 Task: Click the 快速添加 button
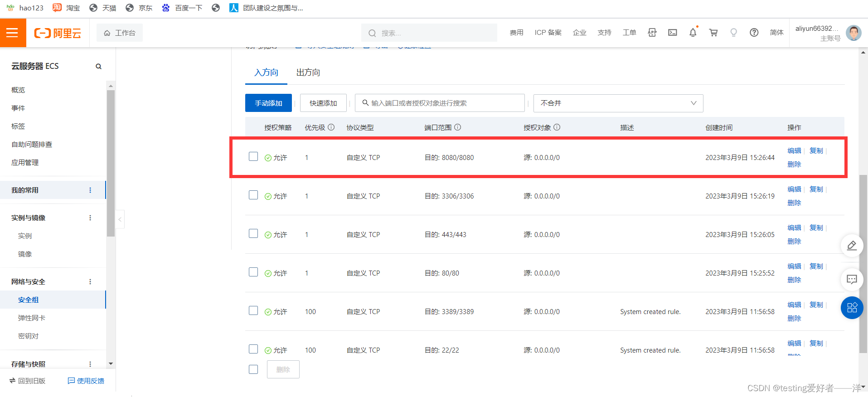323,103
